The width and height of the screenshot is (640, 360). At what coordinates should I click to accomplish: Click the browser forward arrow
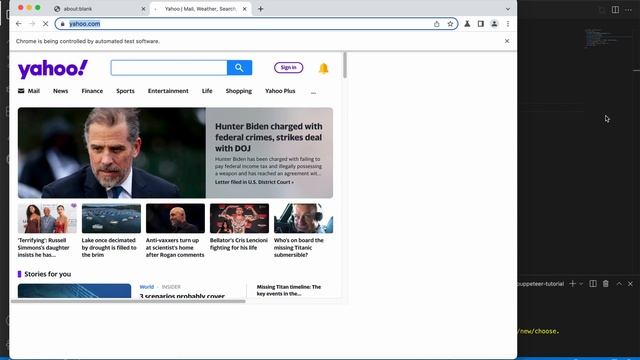coord(32,24)
